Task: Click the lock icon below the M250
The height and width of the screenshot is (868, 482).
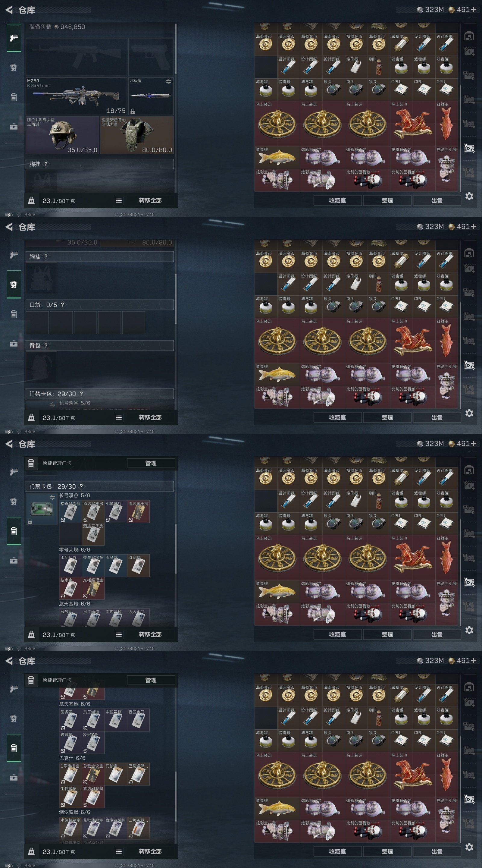Action: click(x=132, y=112)
